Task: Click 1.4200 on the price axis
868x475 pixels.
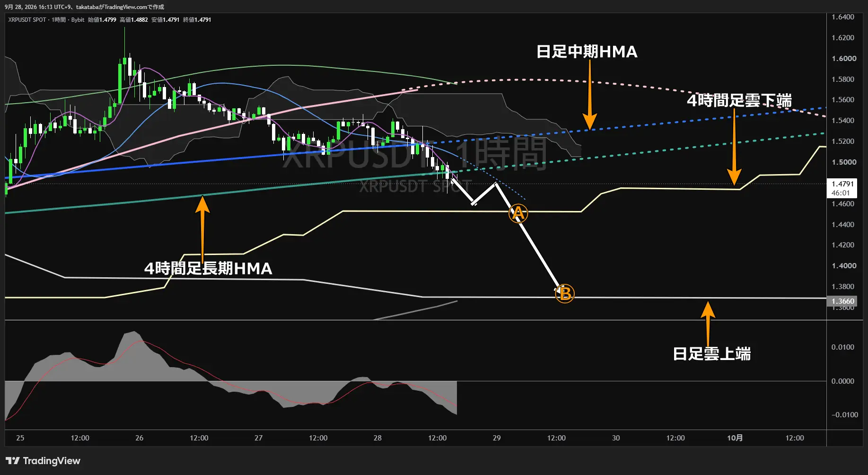Action: point(843,245)
